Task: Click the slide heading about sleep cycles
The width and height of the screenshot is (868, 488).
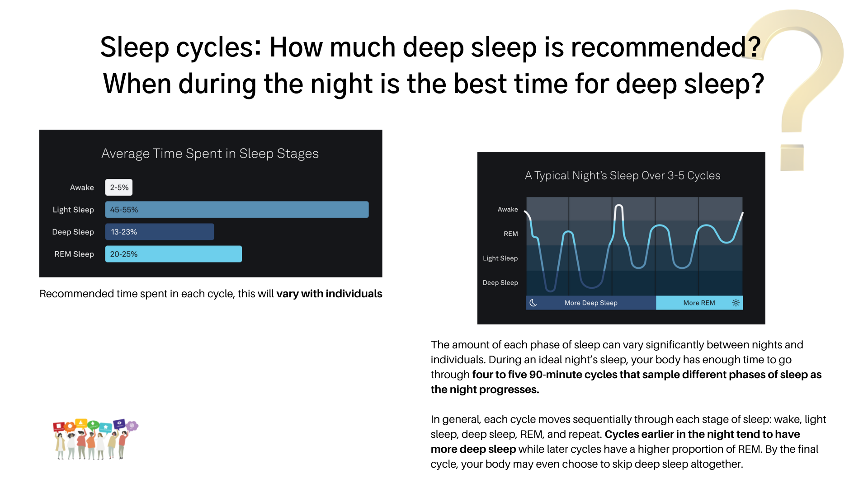Action: [x=432, y=66]
